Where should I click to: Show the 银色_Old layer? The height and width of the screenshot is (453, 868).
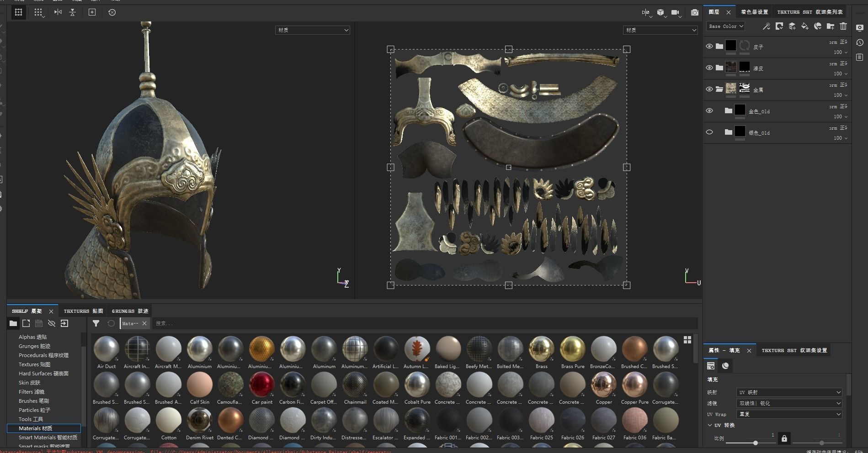(x=709, y=132)
